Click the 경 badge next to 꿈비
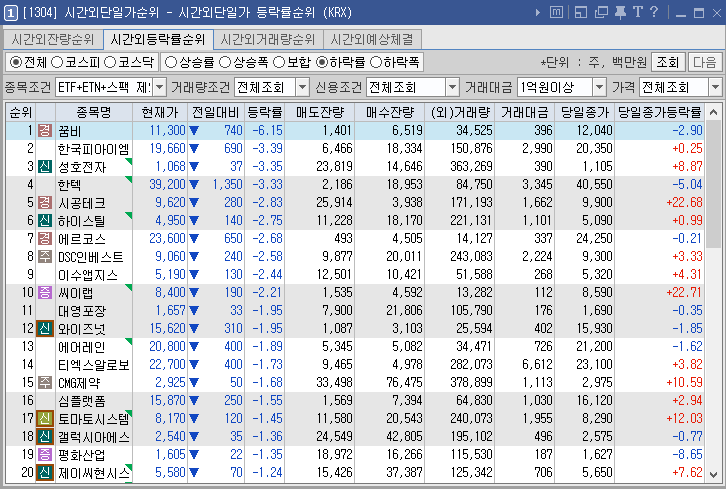726x489 pixels. [45, 130]
